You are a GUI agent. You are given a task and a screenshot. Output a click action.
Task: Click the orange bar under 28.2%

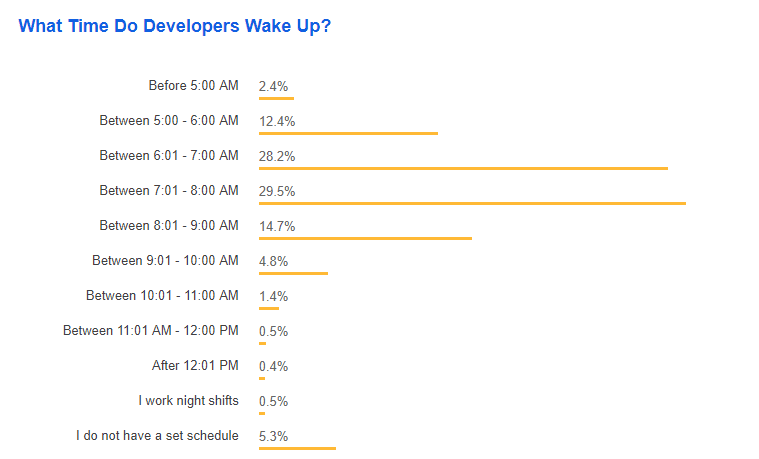[463, 169]
